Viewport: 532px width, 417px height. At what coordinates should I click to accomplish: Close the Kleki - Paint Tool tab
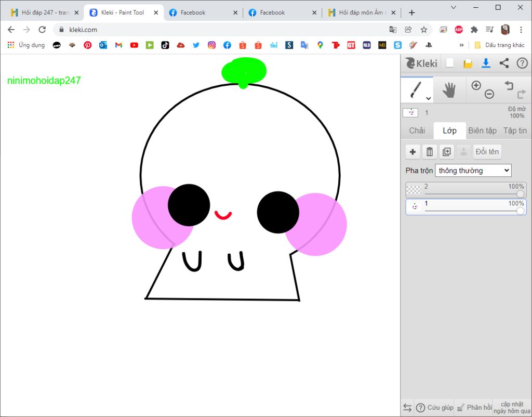pos(156,12)
